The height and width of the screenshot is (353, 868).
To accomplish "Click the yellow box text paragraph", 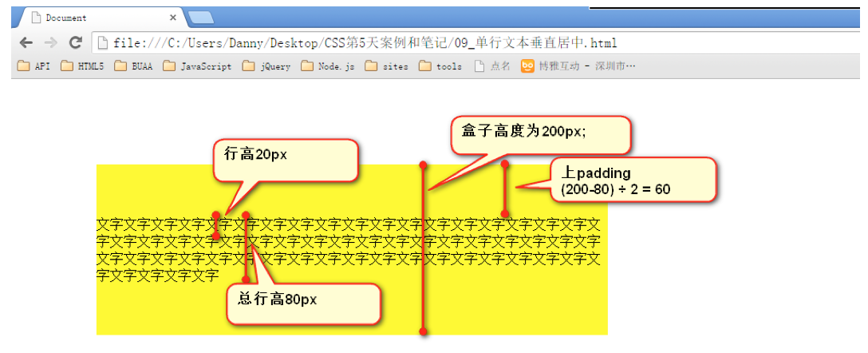I will pyautogui.click(x=349, y=250).
